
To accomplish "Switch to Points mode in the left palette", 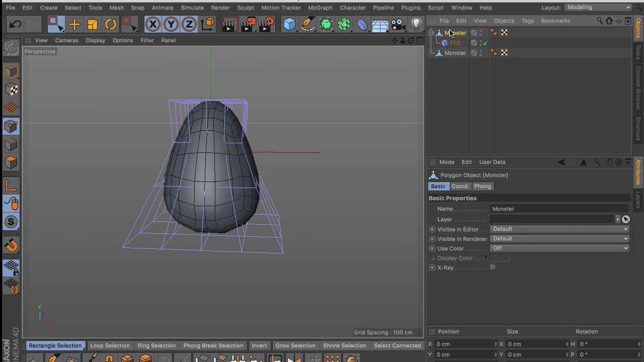I will click(11, 127).
